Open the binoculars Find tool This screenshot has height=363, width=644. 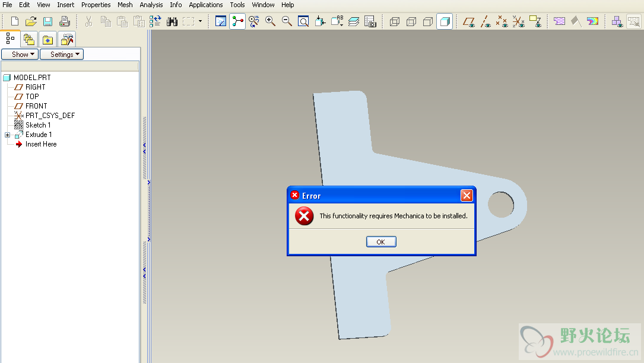172,21
